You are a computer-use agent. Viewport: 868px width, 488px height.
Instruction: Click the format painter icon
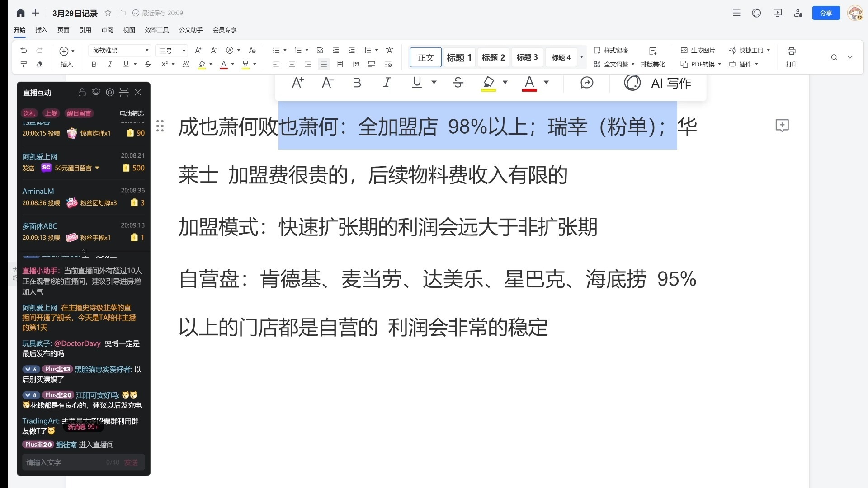pyautogui.click(x=24, y=64)
